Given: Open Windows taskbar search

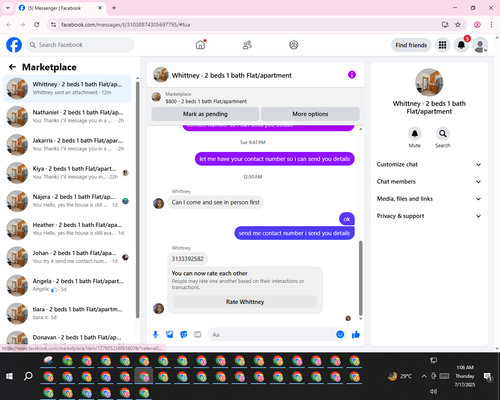Looking at the screenshot, I should tap(28, 376).
